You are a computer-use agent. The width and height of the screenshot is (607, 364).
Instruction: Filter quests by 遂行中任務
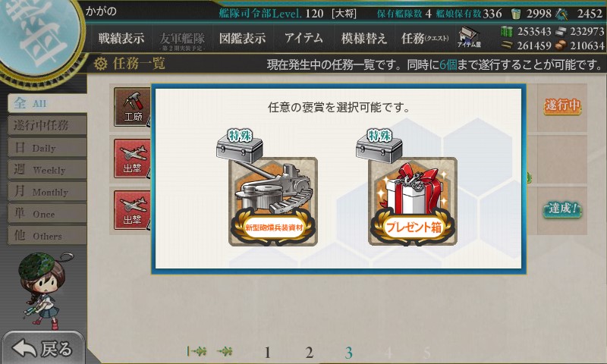point(47,125)
